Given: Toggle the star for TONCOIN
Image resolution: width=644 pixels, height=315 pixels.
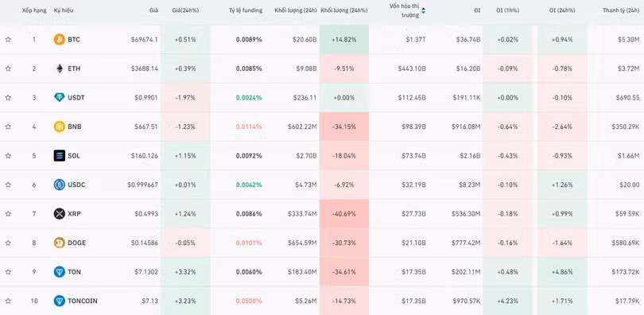Looking at the screenshot, I should [8, 301].
